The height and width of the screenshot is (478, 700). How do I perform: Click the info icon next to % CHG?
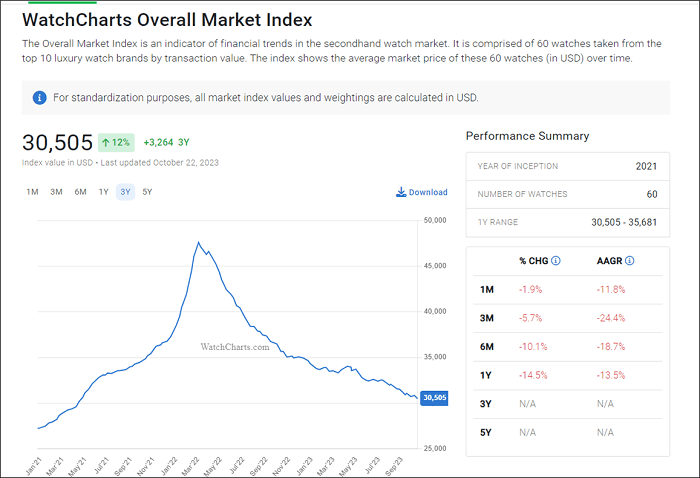556,261
